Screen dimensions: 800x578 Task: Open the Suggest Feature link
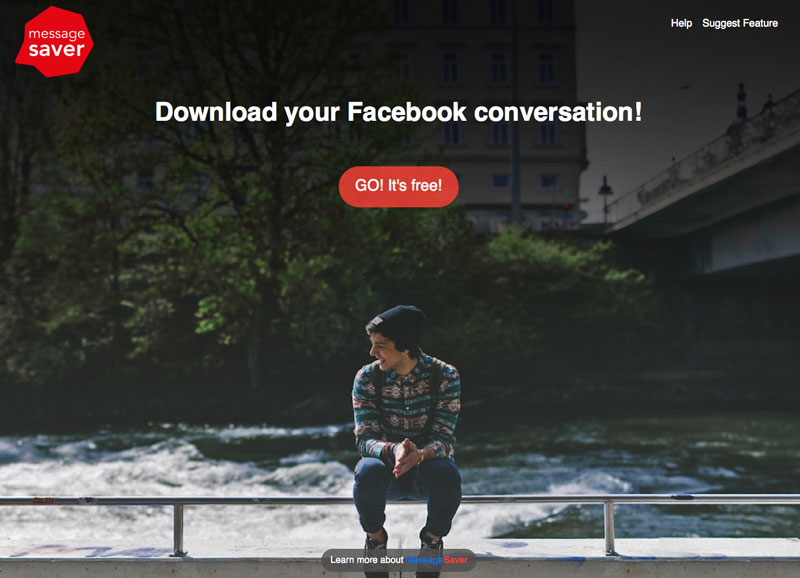point(740,23)
